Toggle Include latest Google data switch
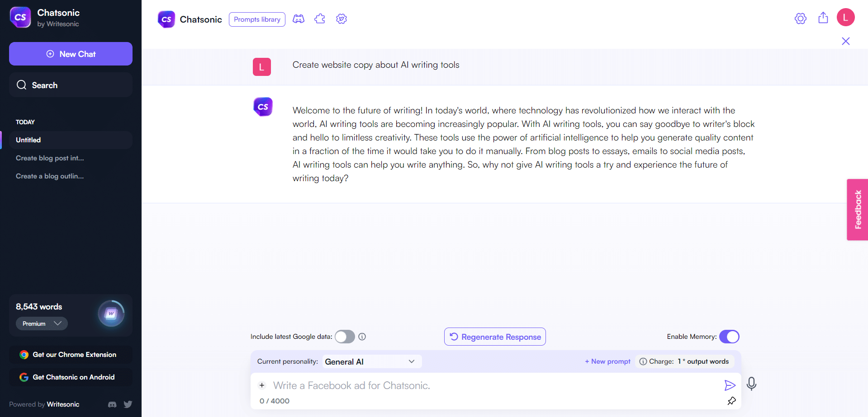The image size is (868, 417). point(345,337)
